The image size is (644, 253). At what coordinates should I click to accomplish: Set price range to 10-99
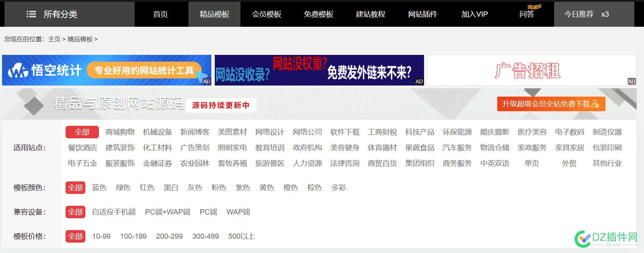(x=101, y=236)
